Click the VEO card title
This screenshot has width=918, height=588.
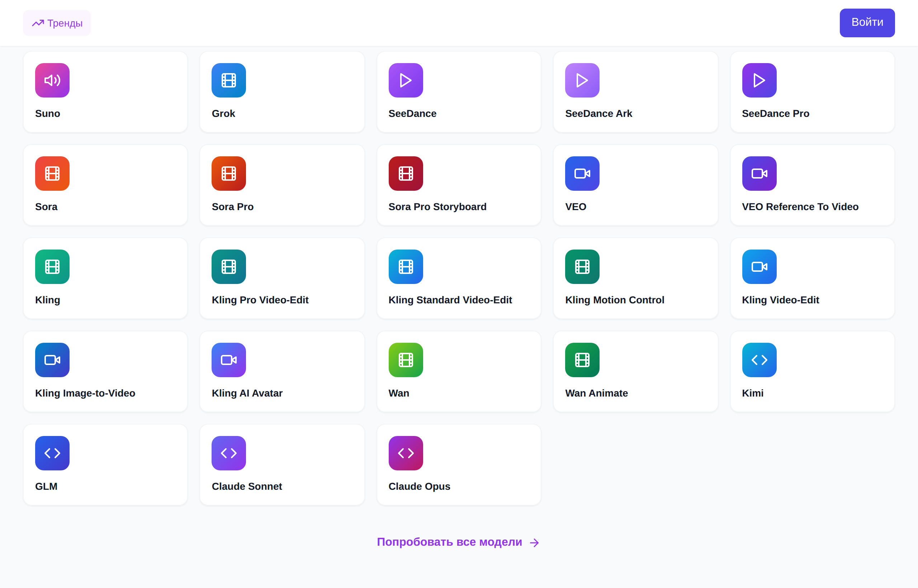[576, 207]
